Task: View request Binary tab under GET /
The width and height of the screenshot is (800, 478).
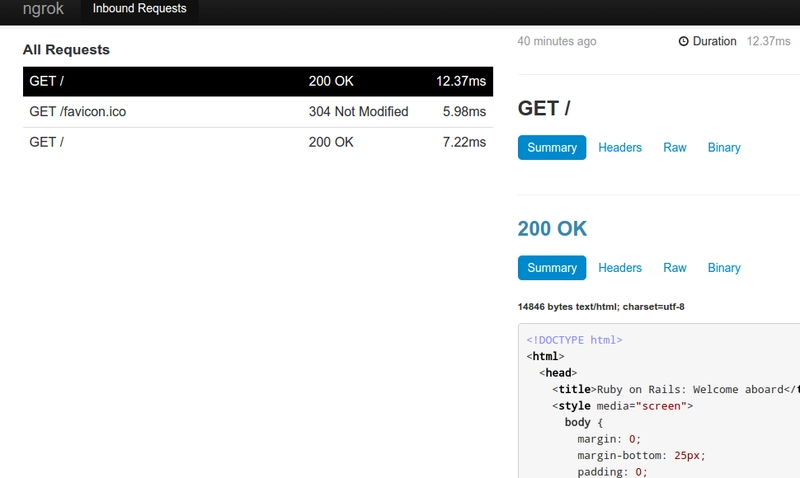Action: tap(723, 147)
